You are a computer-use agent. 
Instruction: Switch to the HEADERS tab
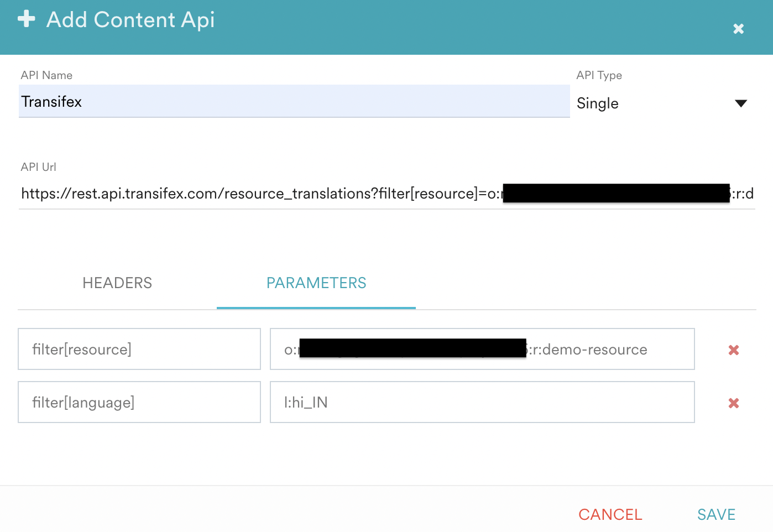tap(117, 283)
